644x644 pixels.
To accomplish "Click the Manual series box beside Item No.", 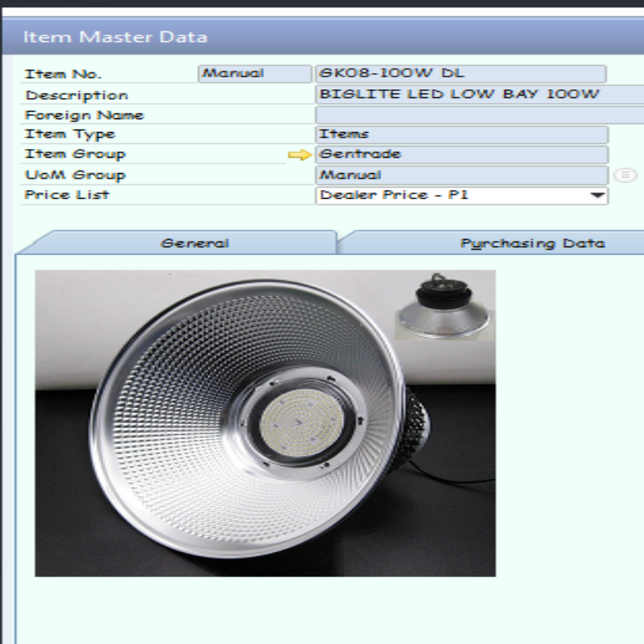I will [x=254, y=74].
